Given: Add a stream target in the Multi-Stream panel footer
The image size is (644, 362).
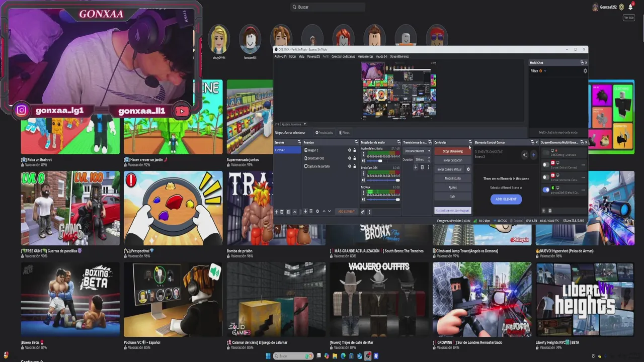Looking at the screenshot, I should [x=543, y=211].
